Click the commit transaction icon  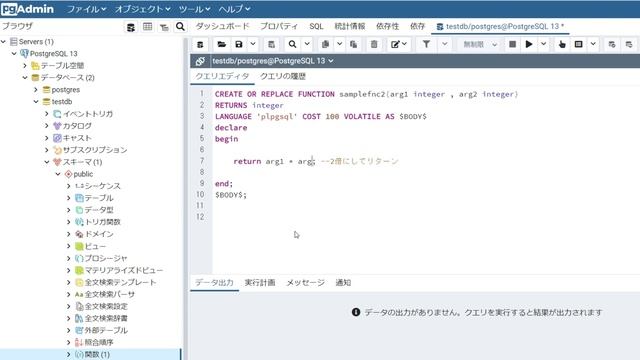(612, 44)
